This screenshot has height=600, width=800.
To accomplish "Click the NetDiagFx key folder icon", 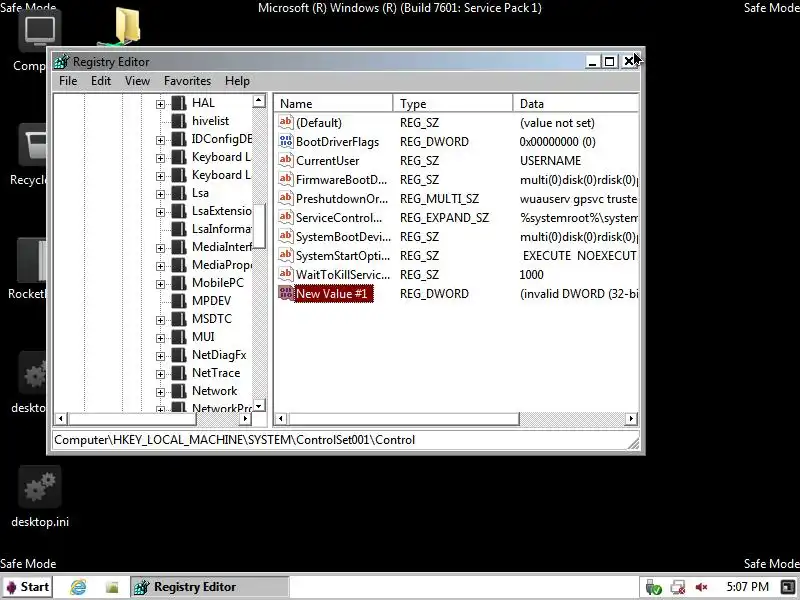I will tap(179, 355).
